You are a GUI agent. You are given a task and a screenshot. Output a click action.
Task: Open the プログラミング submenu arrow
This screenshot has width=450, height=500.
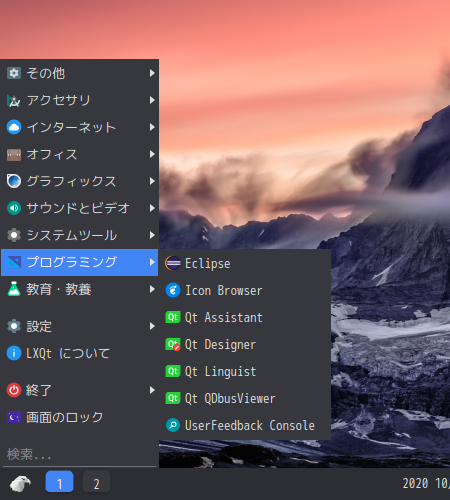(x=152, y=262)
